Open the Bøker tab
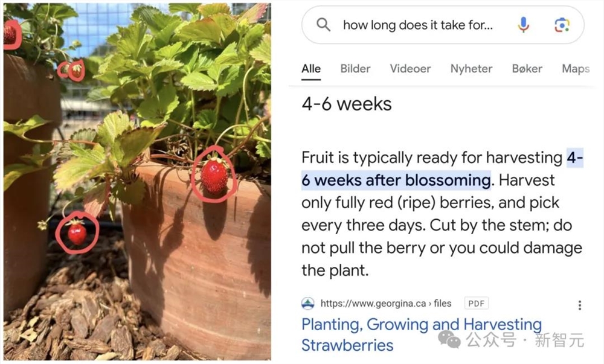The image size is (604, 364). coord(527,68)
